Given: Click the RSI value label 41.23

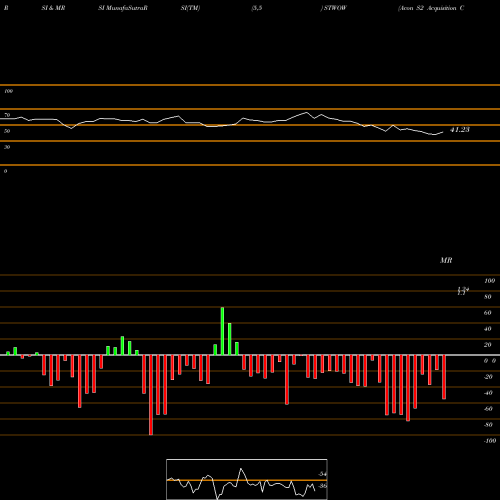Looking at the screenshot, I should (460, 130).
